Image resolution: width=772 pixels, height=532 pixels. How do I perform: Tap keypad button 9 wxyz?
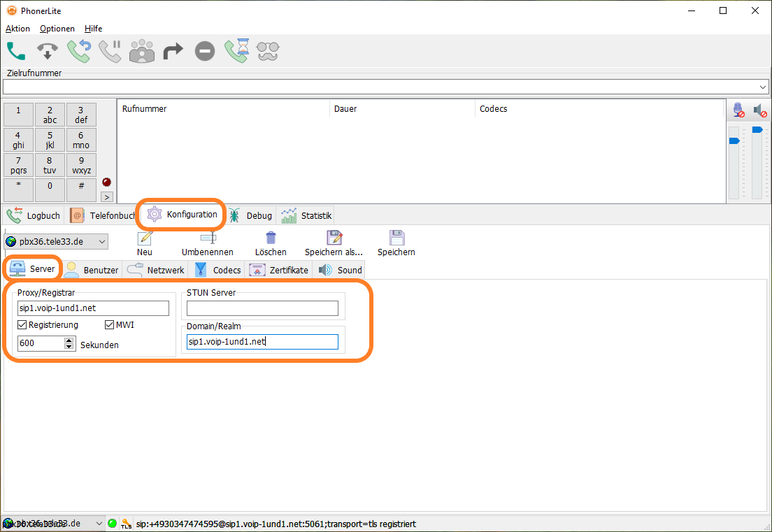point(81,165)
